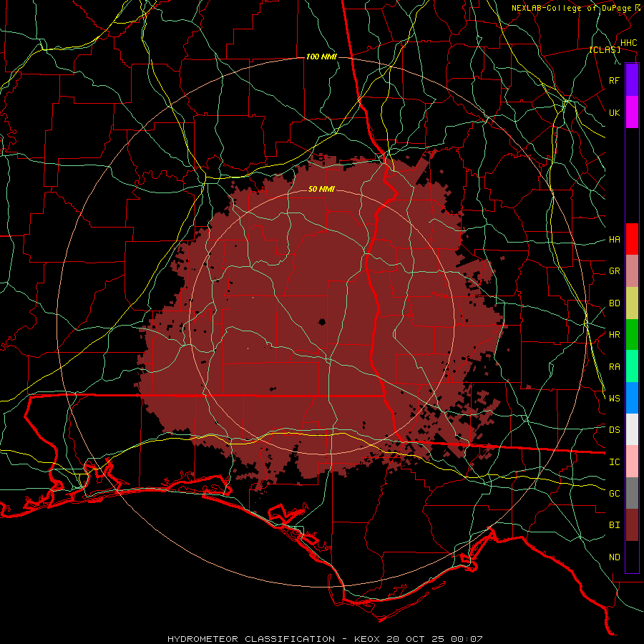Click the DS white legend swatch
The image size is (644, 644).
(x=632, y=429)
